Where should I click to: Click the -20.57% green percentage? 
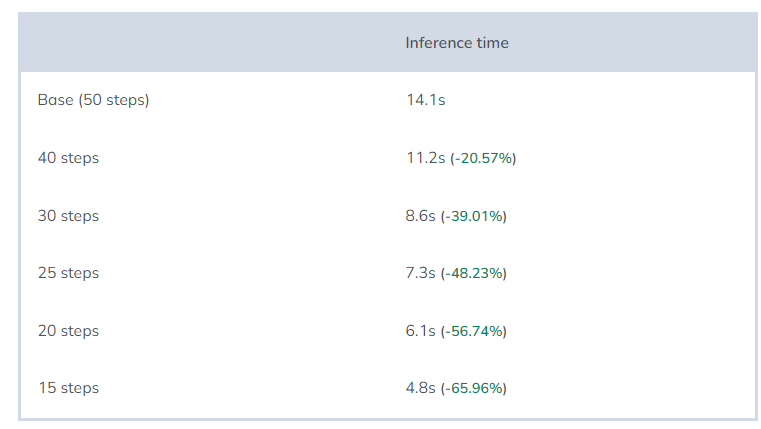pos(484,158)
